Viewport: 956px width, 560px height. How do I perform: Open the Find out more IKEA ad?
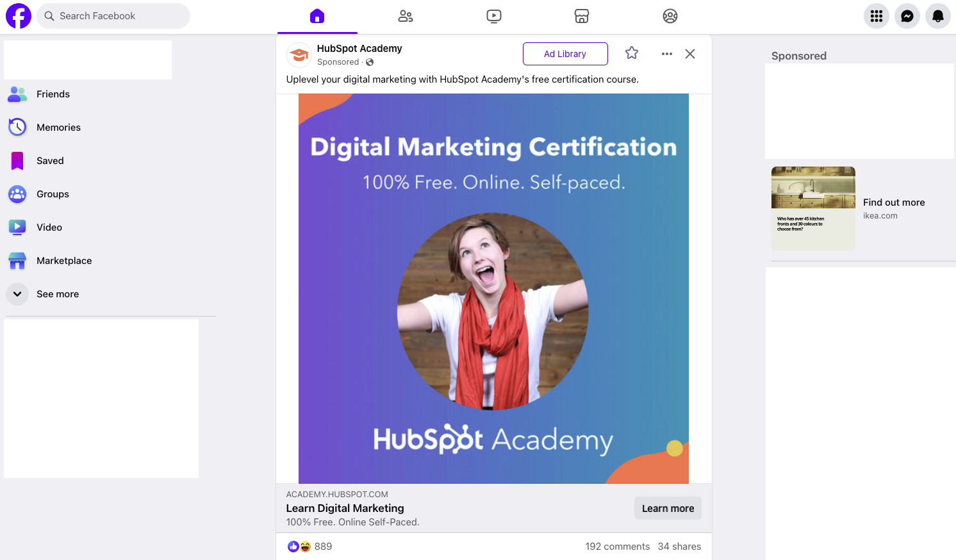click(894, 202)
